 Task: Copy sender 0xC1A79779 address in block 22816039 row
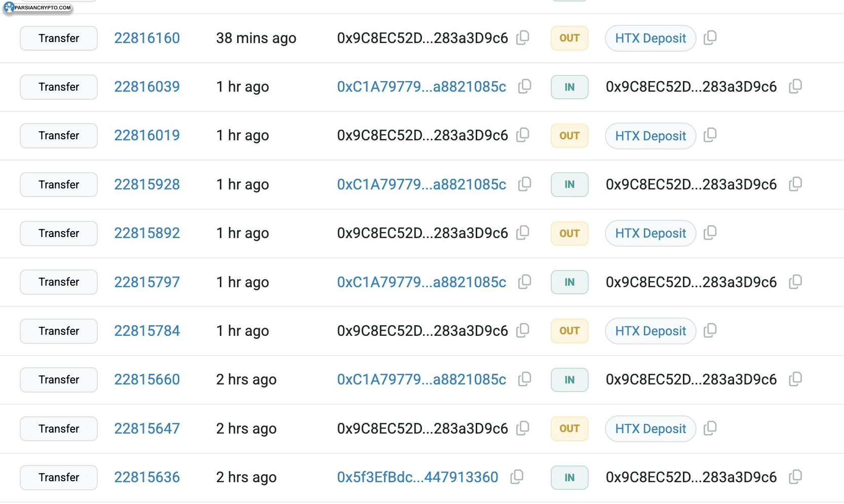525,87
